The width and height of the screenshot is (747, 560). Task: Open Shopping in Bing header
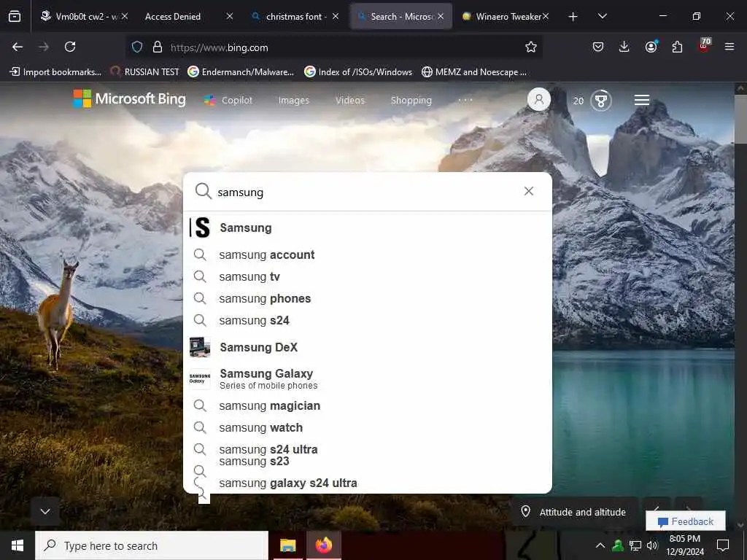pos(411,101)
